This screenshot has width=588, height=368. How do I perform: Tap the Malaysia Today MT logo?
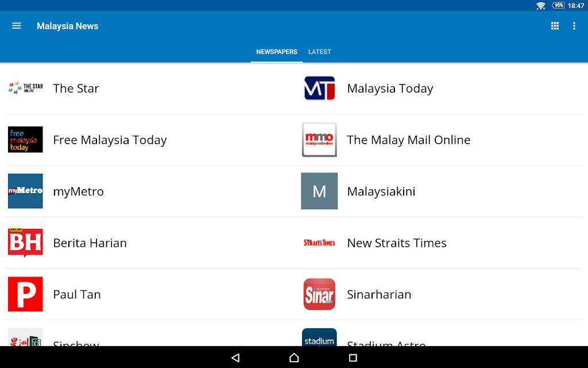(319, 88)
